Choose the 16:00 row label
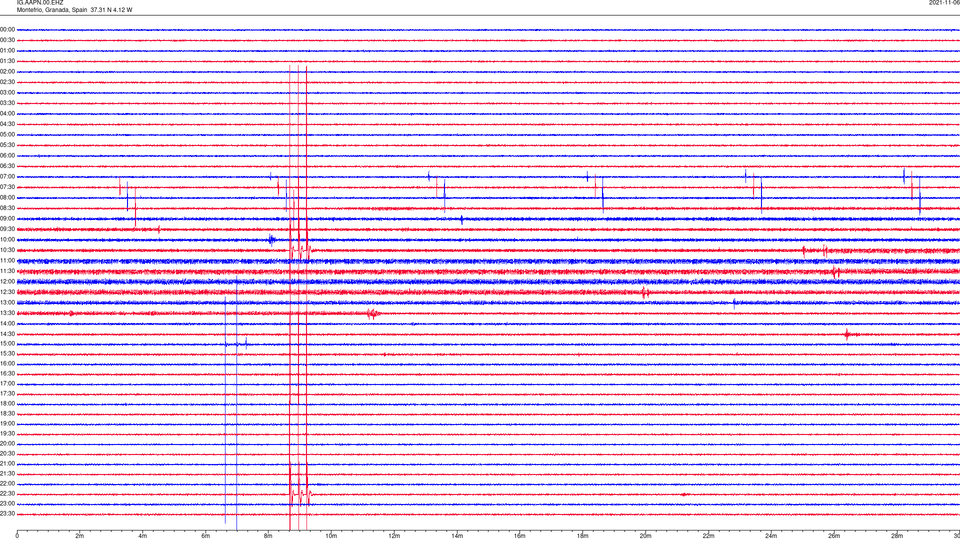Viewport: 960px width, 540px height. coord(7,364)
